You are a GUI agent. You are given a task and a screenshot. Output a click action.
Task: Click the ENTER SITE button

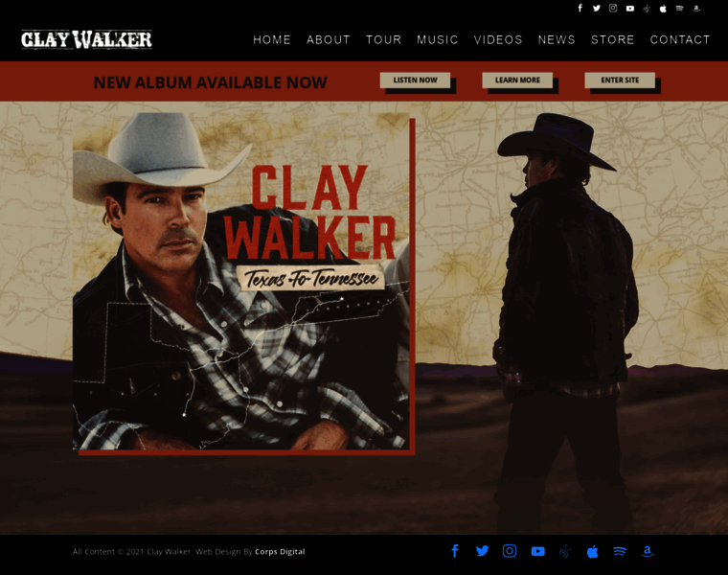point(620,80)
